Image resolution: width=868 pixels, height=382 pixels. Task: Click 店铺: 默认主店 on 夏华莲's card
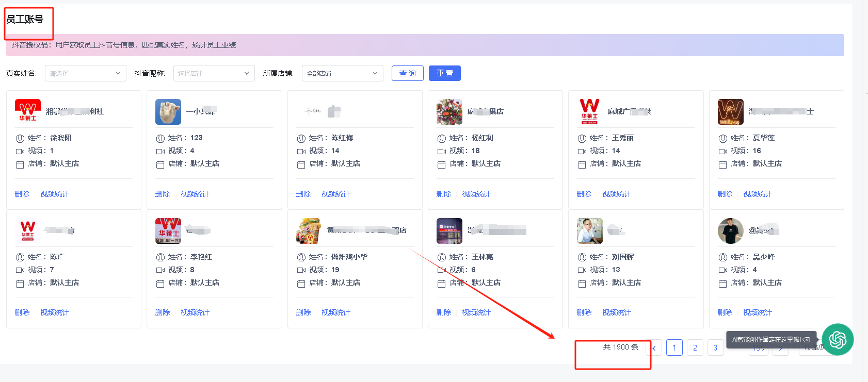[756, 164]
